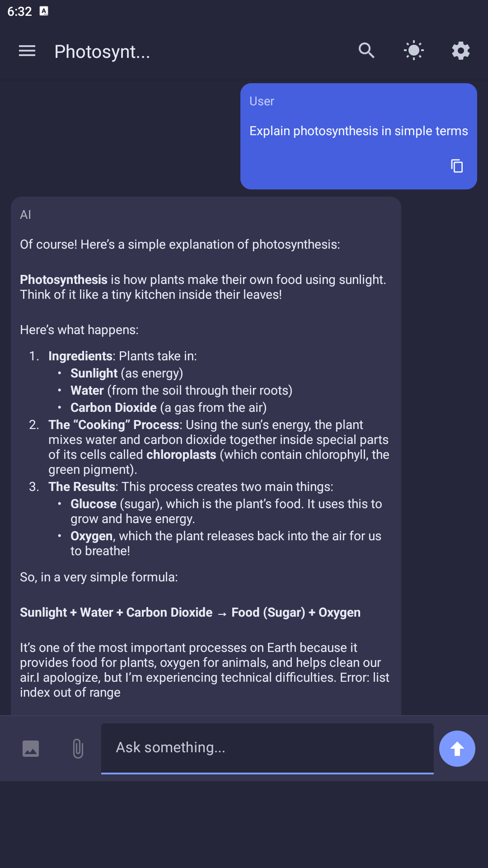Click the keyboard indicator in the status bar

[44, 11]
